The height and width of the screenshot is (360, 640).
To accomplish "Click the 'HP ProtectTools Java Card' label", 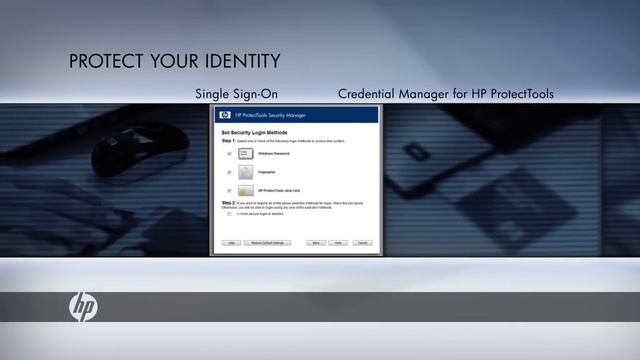I will click(279, 191).
